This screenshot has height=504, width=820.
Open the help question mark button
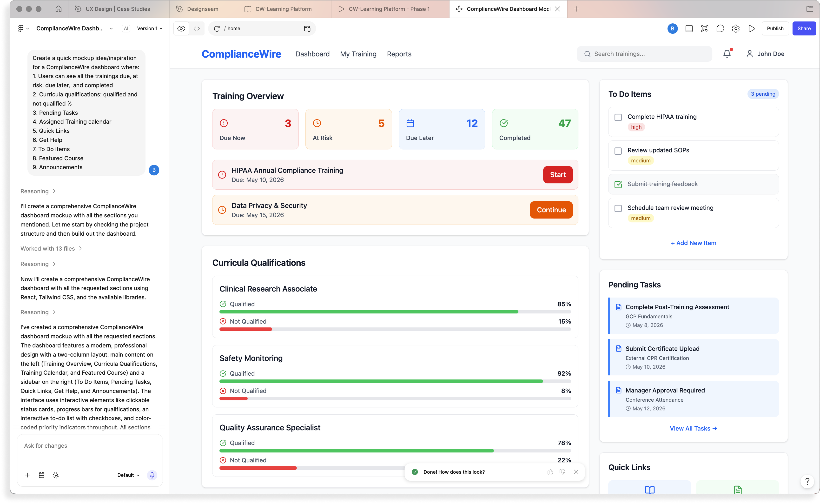click(x=807, y=481)
